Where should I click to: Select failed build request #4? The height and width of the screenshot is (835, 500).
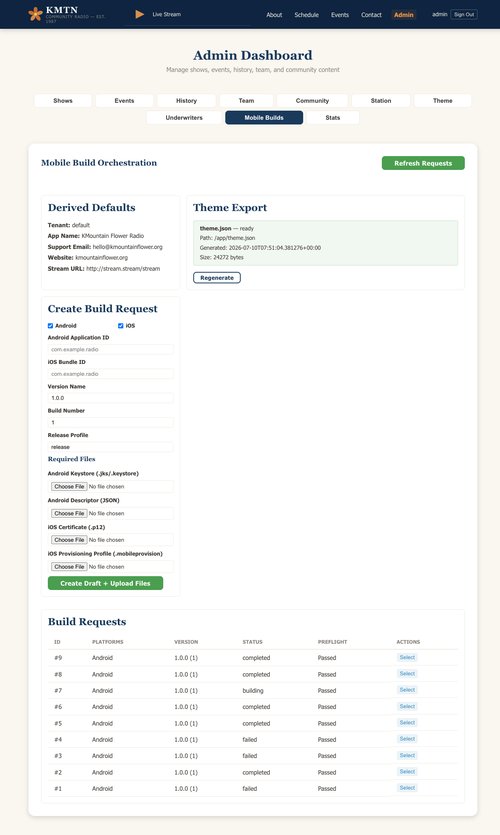tap(407, 739)
